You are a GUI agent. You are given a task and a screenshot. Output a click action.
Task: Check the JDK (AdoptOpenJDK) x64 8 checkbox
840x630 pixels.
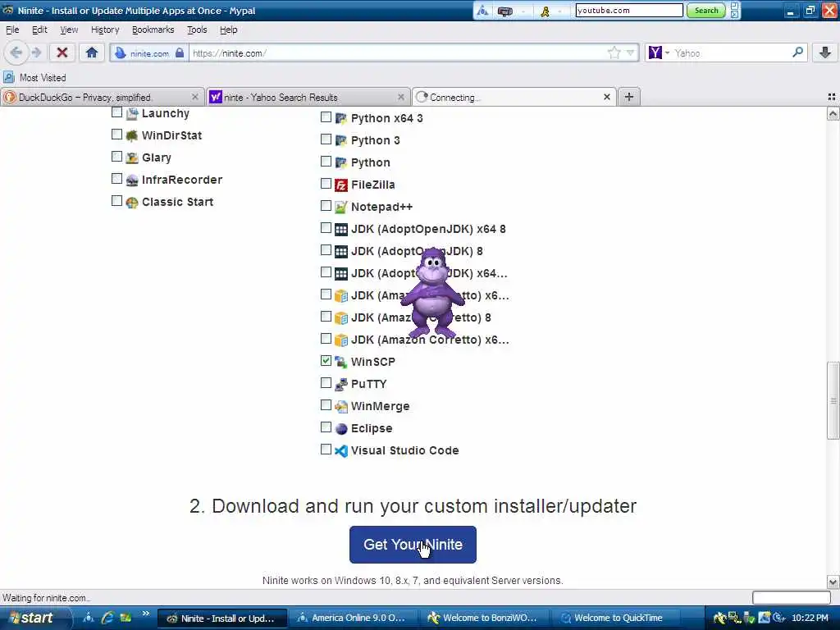[x=326, y=228]
